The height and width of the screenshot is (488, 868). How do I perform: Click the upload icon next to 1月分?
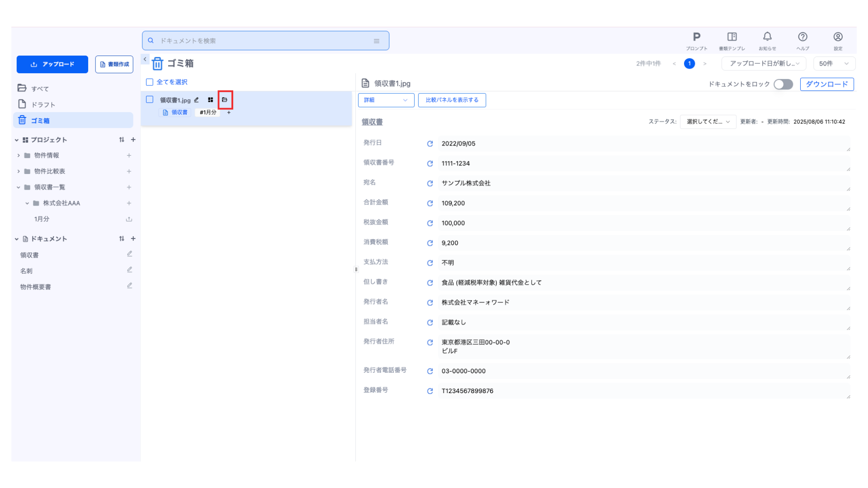coord(129,219)
